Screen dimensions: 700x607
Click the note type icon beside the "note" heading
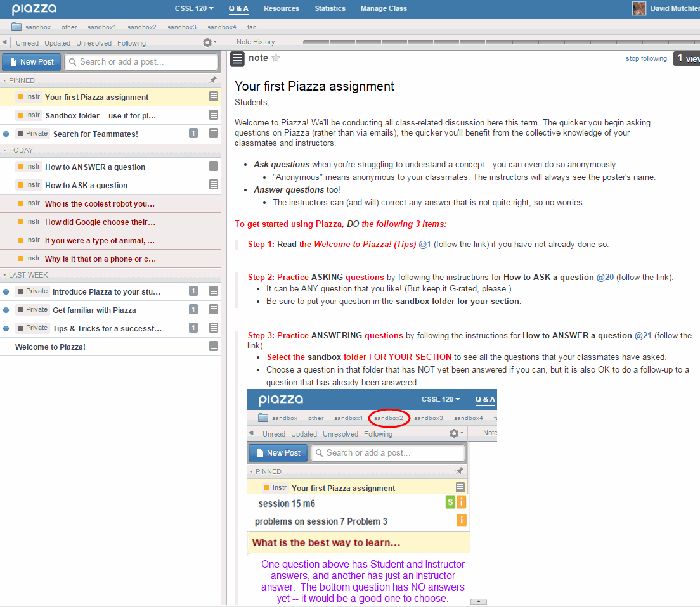click(x=238, y=58)
